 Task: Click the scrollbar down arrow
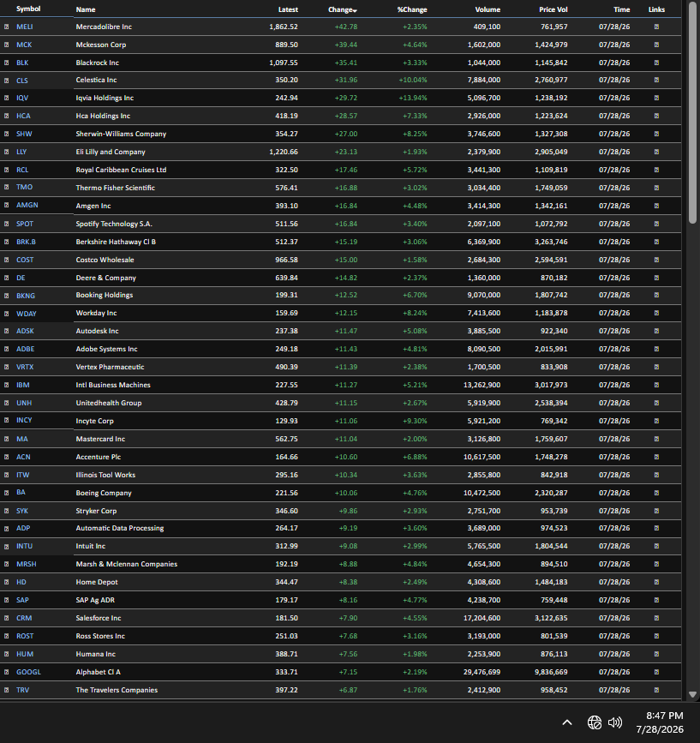point(692,695)
